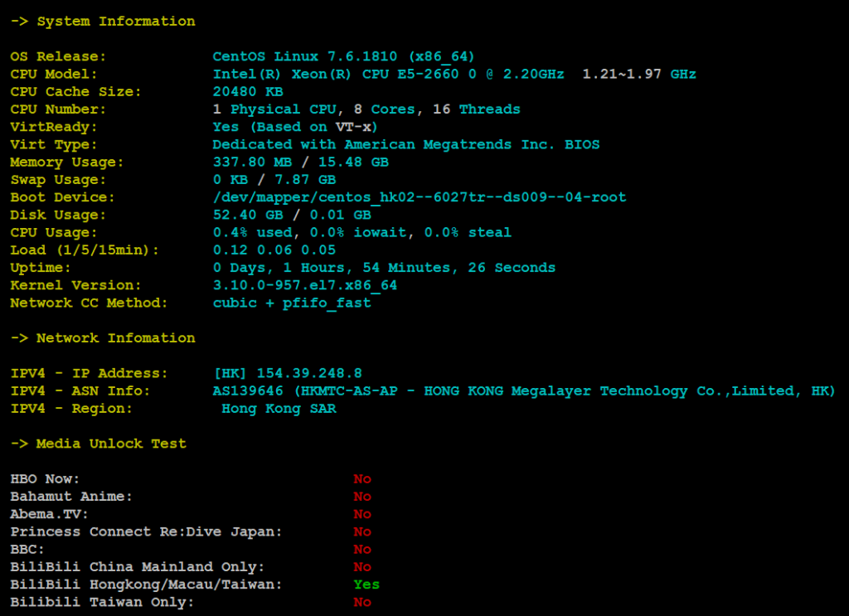Click the Memory Usage value
The image size is (849, 616).
[300, 162]
